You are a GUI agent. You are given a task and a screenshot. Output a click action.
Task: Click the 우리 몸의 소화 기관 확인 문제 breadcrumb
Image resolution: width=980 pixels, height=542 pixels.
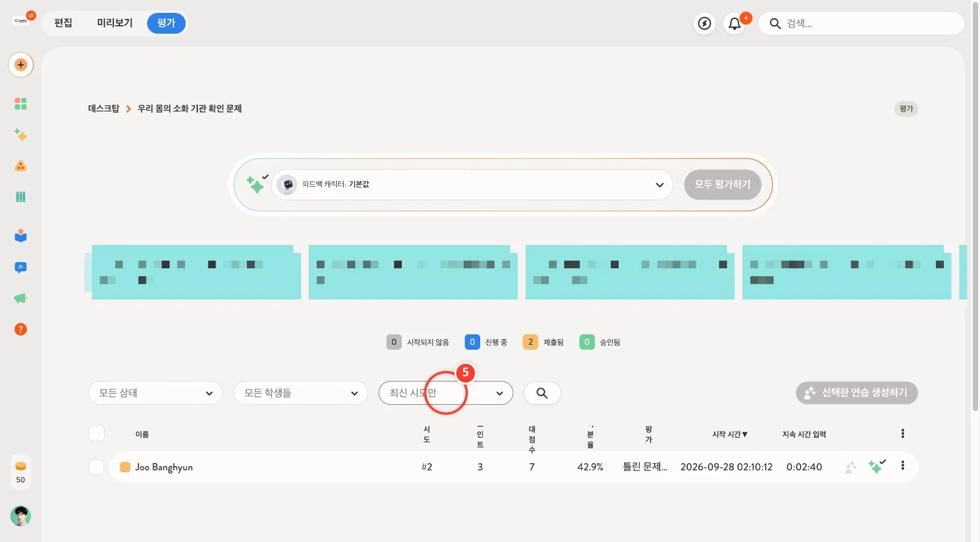pyautogui.click(x=190, y=108)
